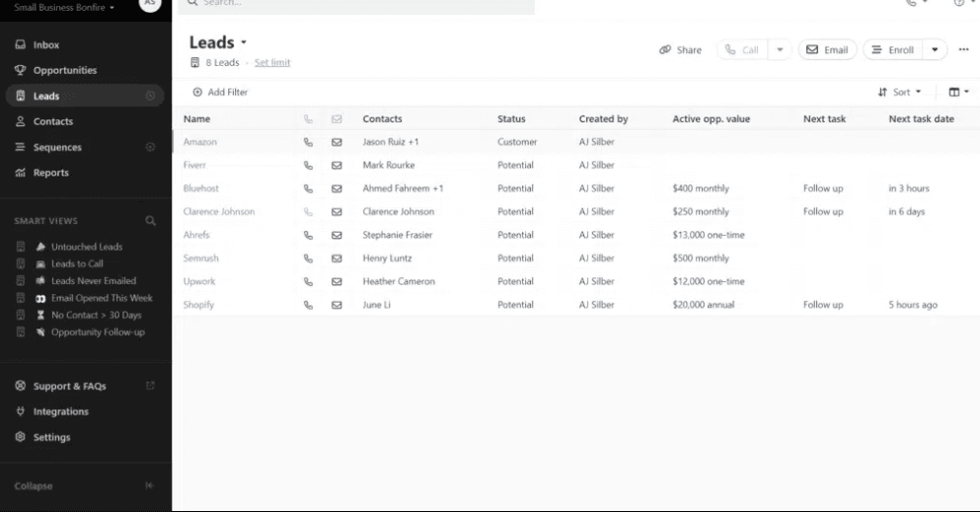This screenshot has width=980, height=512.
Task: Open the Opportunity Follow-up smart view
Action: tap(98, 332)
